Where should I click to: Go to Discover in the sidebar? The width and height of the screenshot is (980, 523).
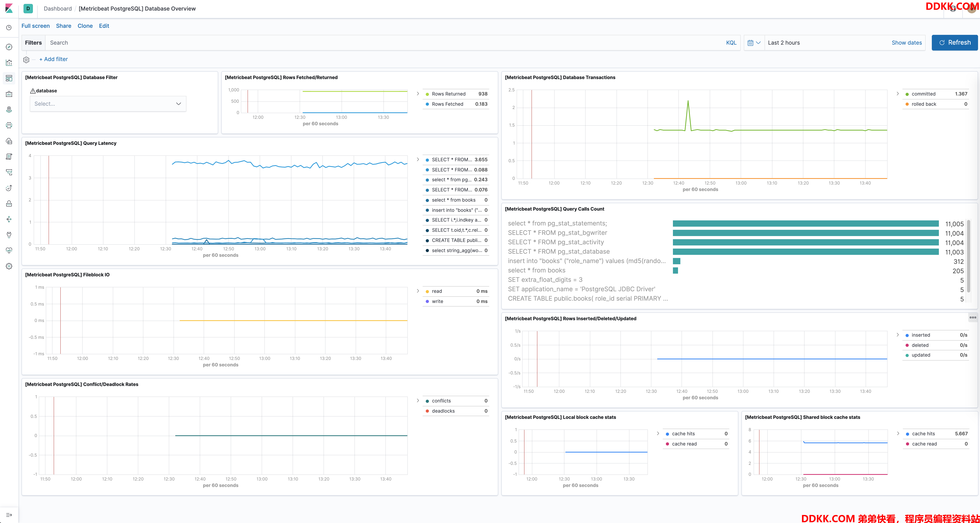click(x=9, y=47)
